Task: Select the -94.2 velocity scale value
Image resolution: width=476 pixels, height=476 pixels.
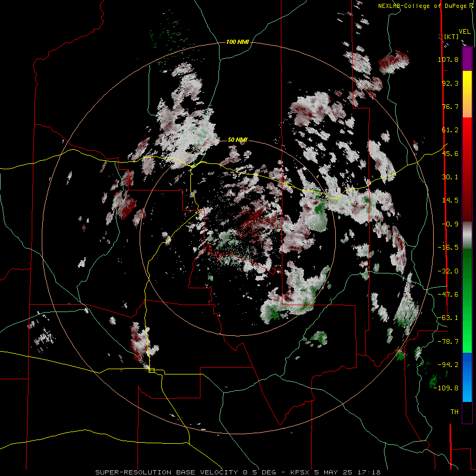Action: (x=448, y=364)
